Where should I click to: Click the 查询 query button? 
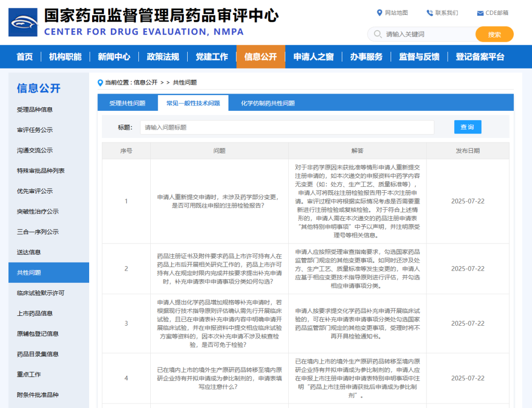(467, 127)
